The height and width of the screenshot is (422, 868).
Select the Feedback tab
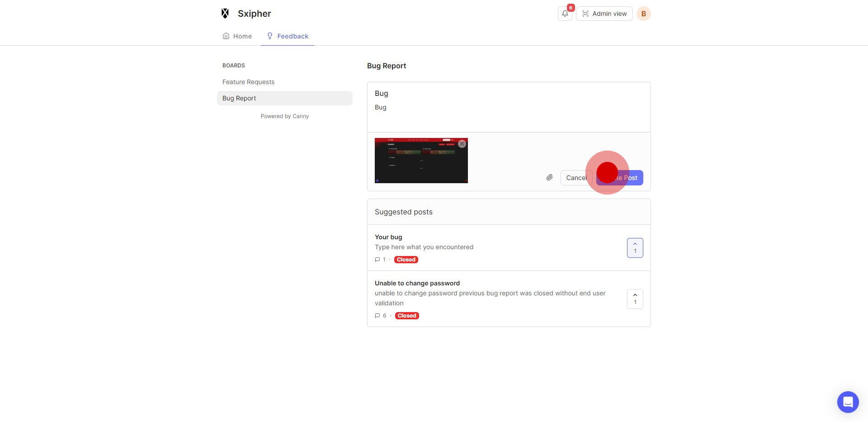pos(288,36)
